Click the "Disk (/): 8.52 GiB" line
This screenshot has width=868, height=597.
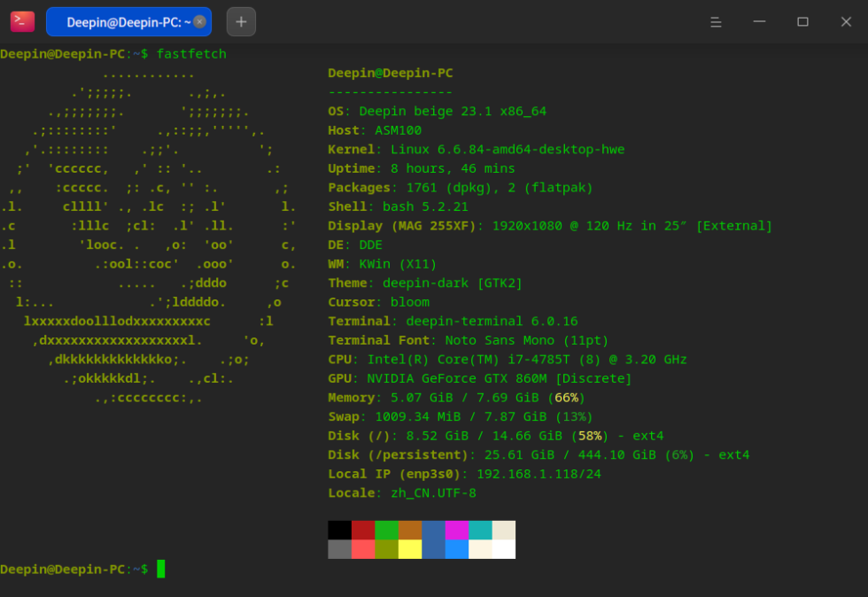coord(496,436)
